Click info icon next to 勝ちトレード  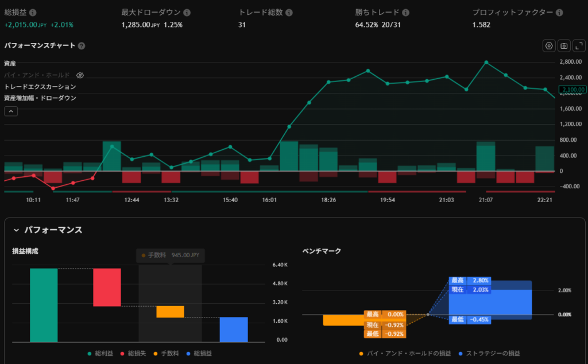pyautogui.click(x=406, y=13)
